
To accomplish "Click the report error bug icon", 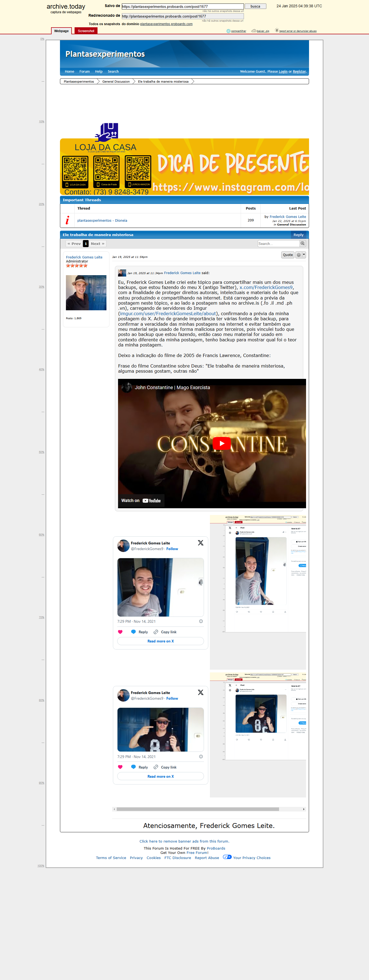I will (277, 31).
